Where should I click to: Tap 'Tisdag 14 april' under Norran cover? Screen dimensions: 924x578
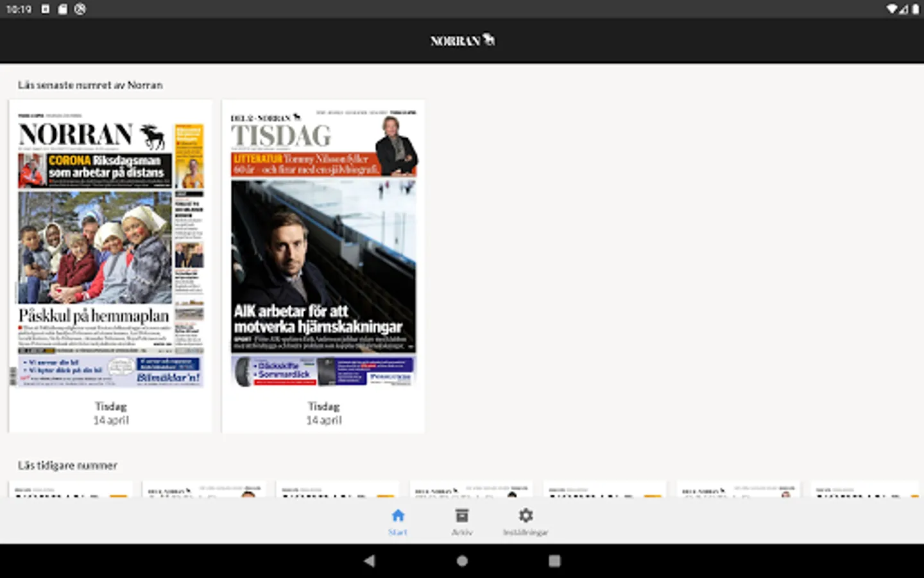tap(110, 413)
